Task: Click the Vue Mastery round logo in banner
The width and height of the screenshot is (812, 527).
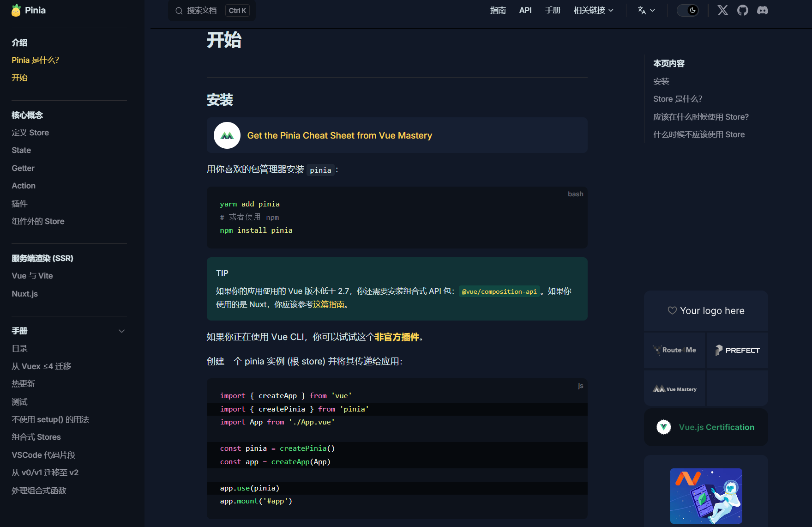Action: click(227, 135)
